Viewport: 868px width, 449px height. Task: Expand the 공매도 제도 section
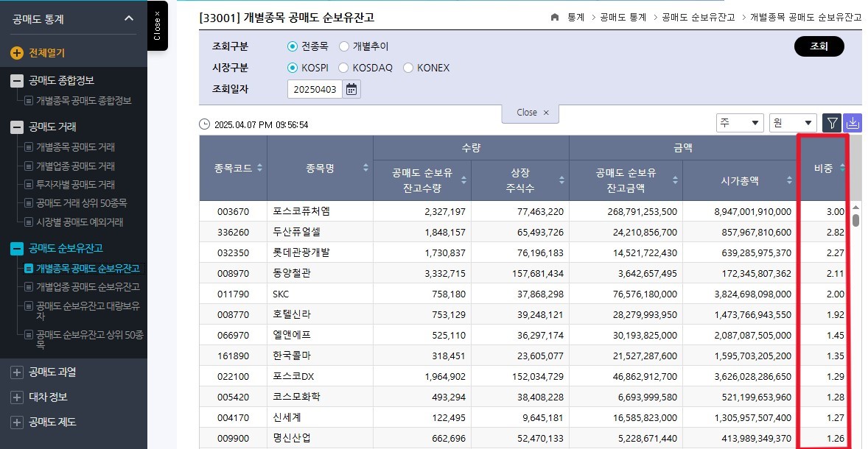pos(17,423)
